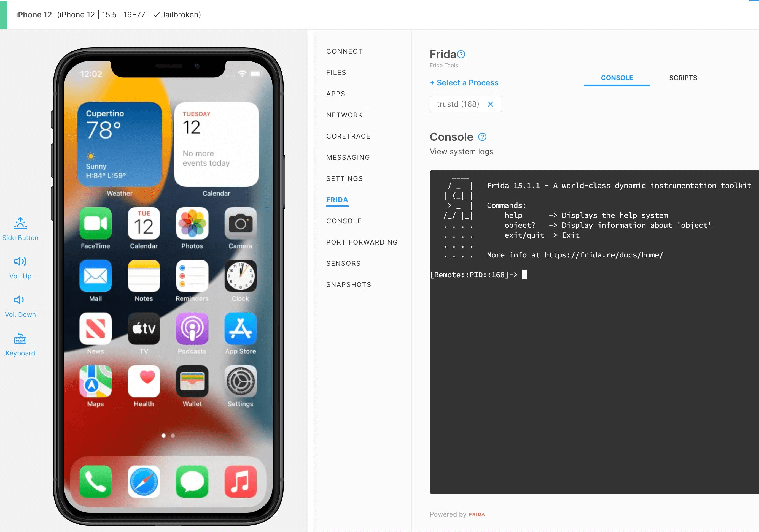The height and width of the screenshot is (532, 759).
Task: Select the FRIDA sidebar item
Action: point(337,200)
